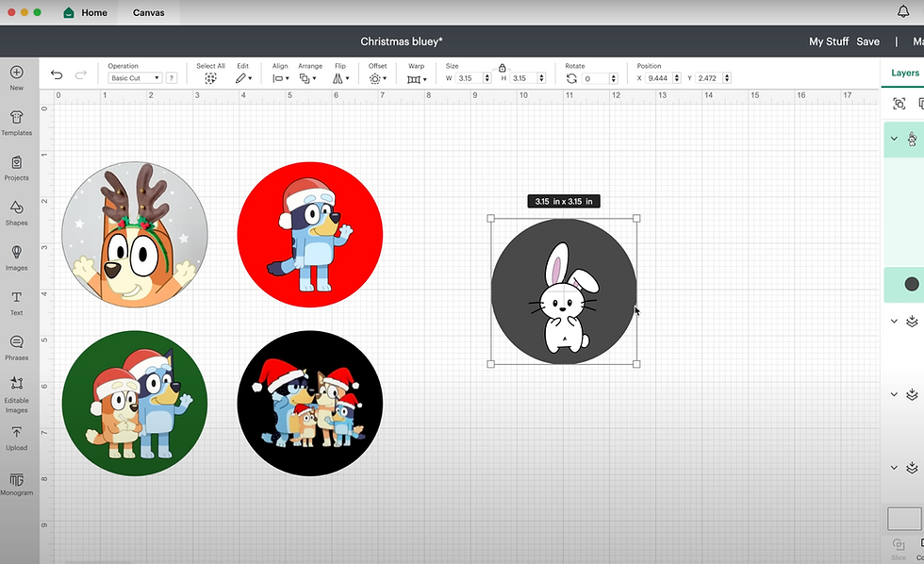
Task: Open the Warp dropdown
Action: pos(417,79)
